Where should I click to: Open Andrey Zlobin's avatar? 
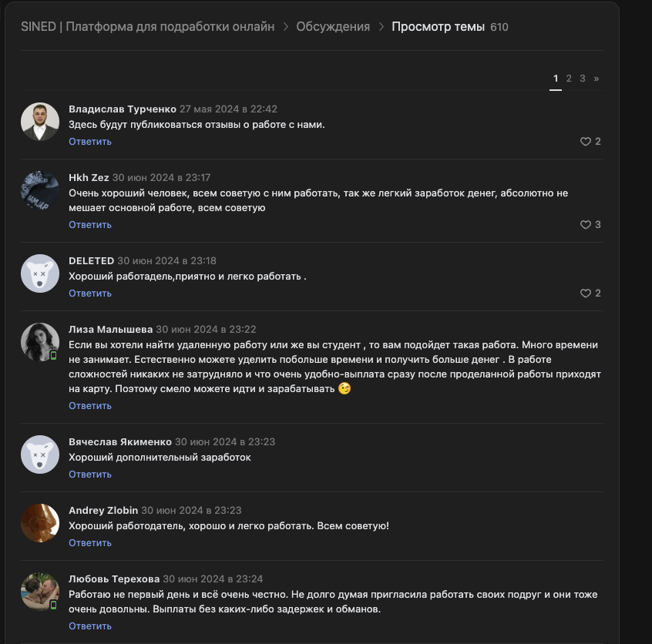click(40, 523)
